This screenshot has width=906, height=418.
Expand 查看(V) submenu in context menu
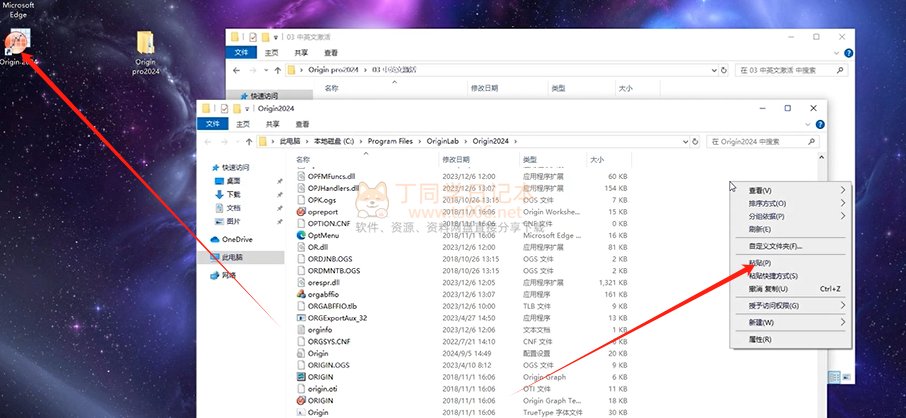tap(843, 190)
